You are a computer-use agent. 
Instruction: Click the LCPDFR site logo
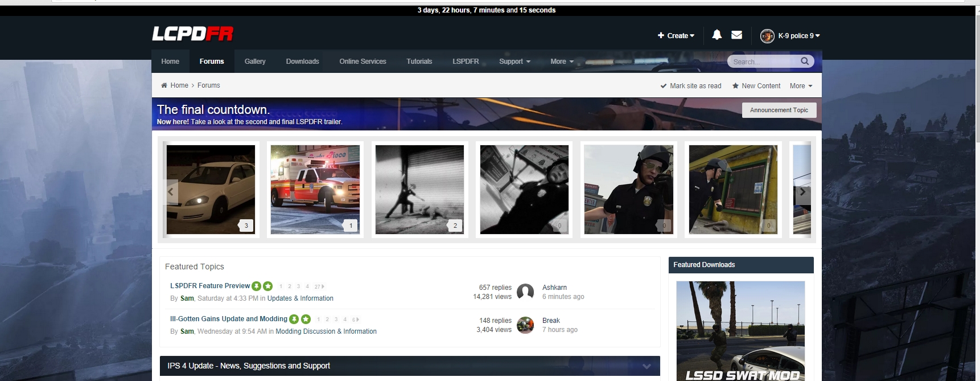pyautogui.click(x=193, y=34)
